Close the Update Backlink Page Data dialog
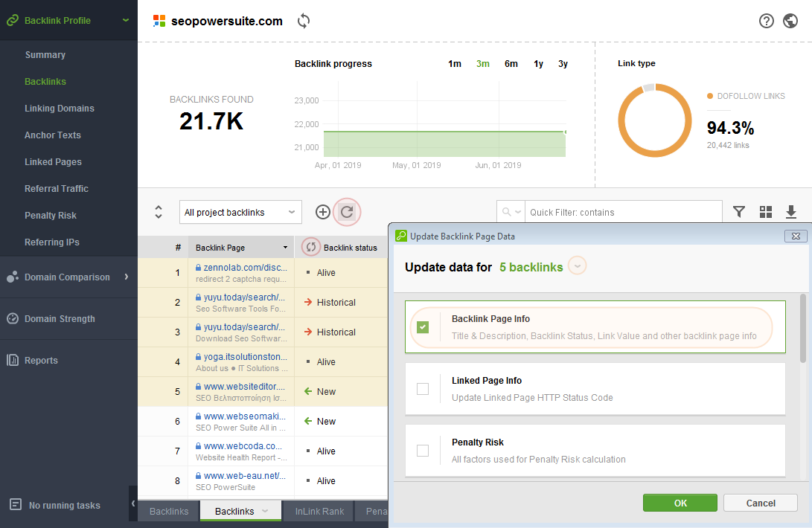The width and height of the screenshot is (812, 528). 796,236
